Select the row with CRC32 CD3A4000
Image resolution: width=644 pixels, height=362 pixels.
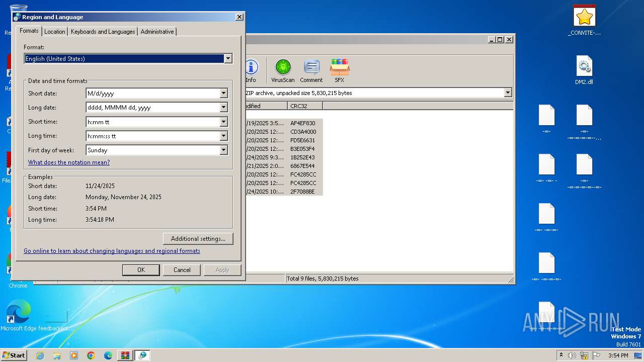pos(284,132)
